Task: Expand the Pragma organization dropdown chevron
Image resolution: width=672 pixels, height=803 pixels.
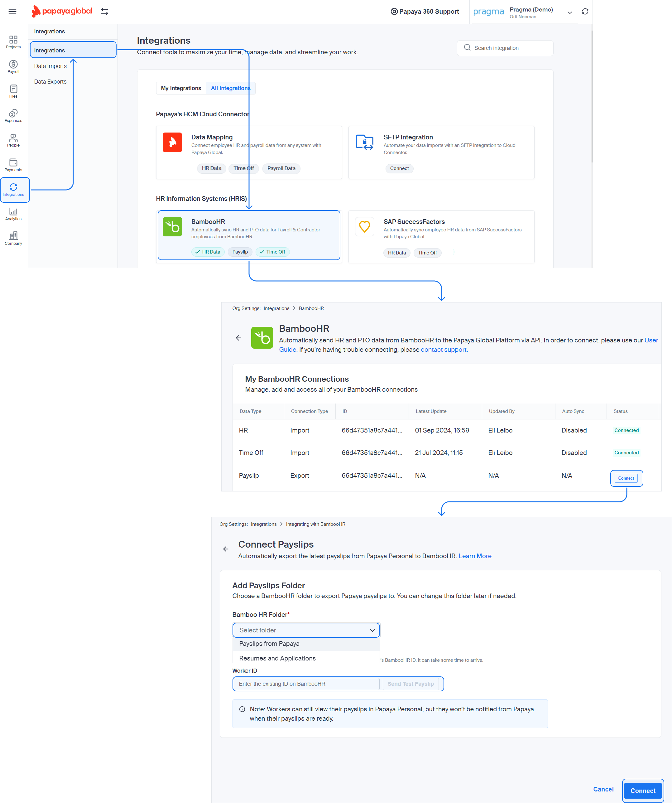Action: coord(569,12)
